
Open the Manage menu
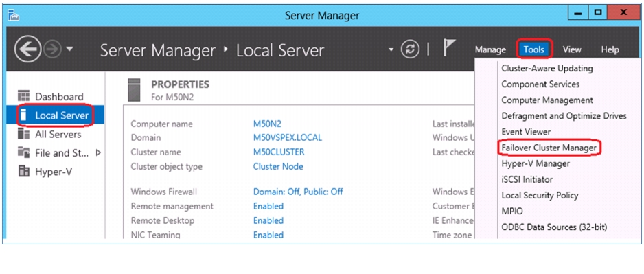click(x=490, y=49)
